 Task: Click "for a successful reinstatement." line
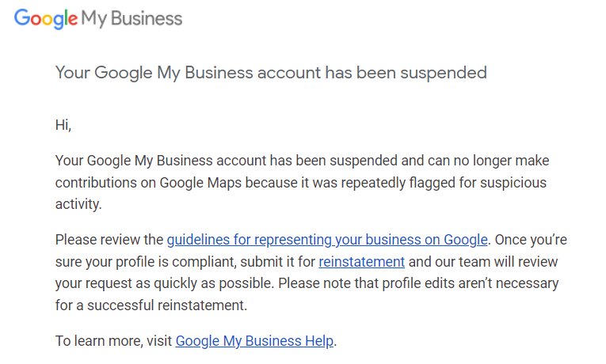(151, 305)
